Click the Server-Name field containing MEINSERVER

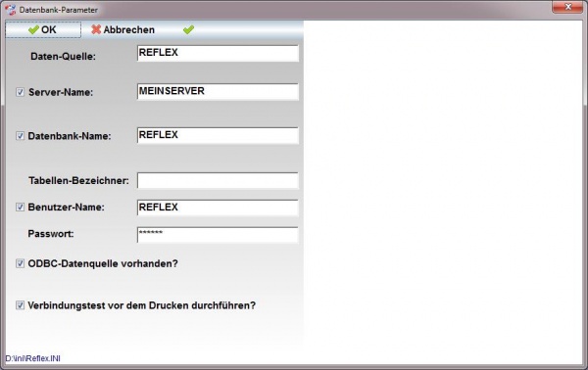pos(218,91)
